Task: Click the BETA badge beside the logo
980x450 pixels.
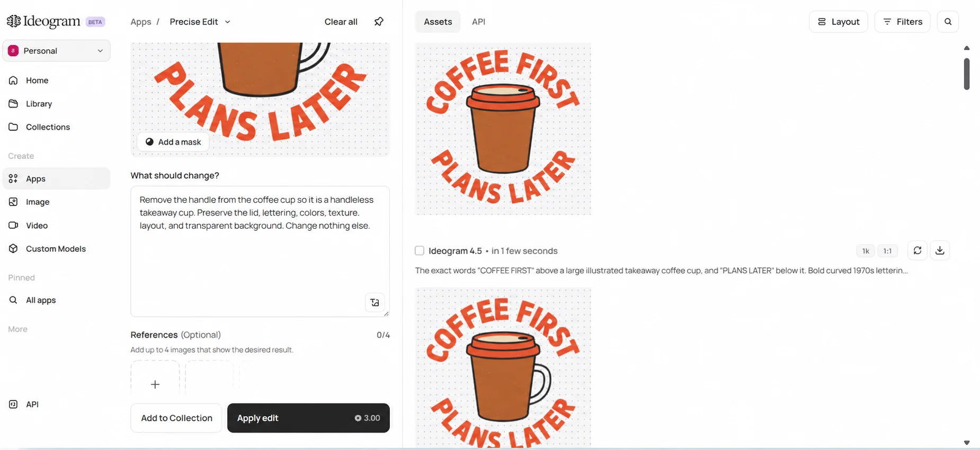Action: click(95, 22)
